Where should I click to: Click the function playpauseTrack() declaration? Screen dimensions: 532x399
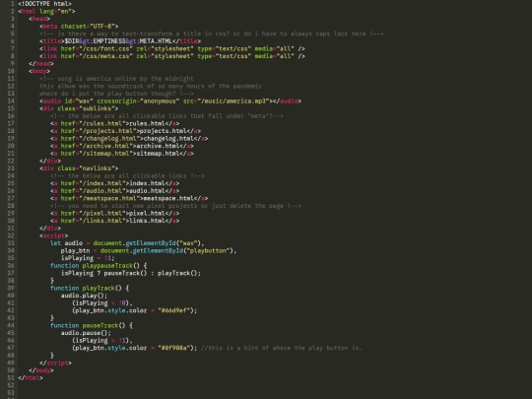pyautogui.click(x=99, y=265)
